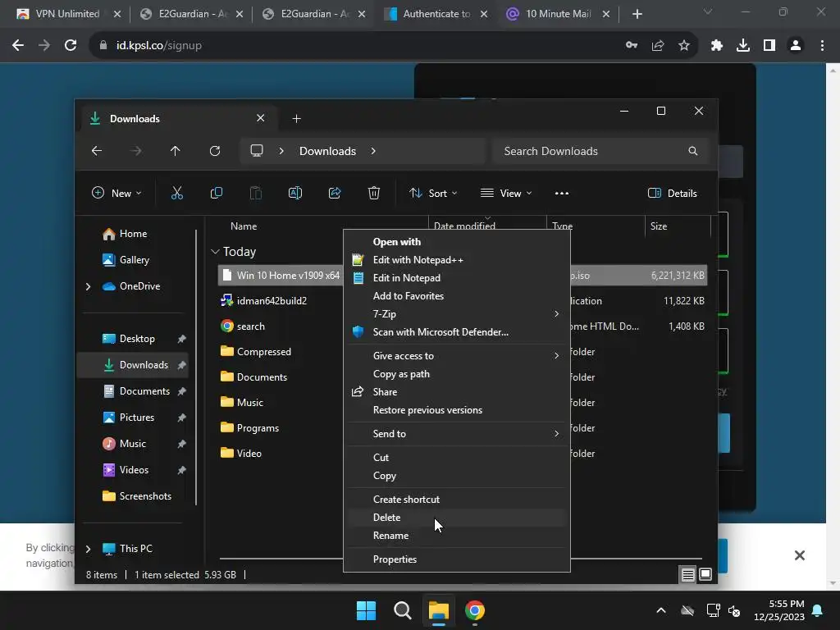Open the New dropdown menu
This screenshot has height=630, width=840.
pyautogui.click(x=116, y=193)
